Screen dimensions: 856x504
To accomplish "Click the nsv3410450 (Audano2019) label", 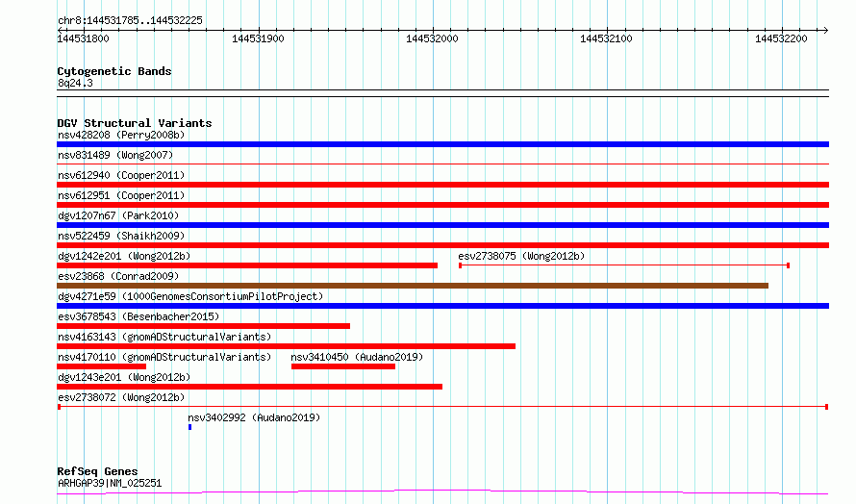I will 357,357.
